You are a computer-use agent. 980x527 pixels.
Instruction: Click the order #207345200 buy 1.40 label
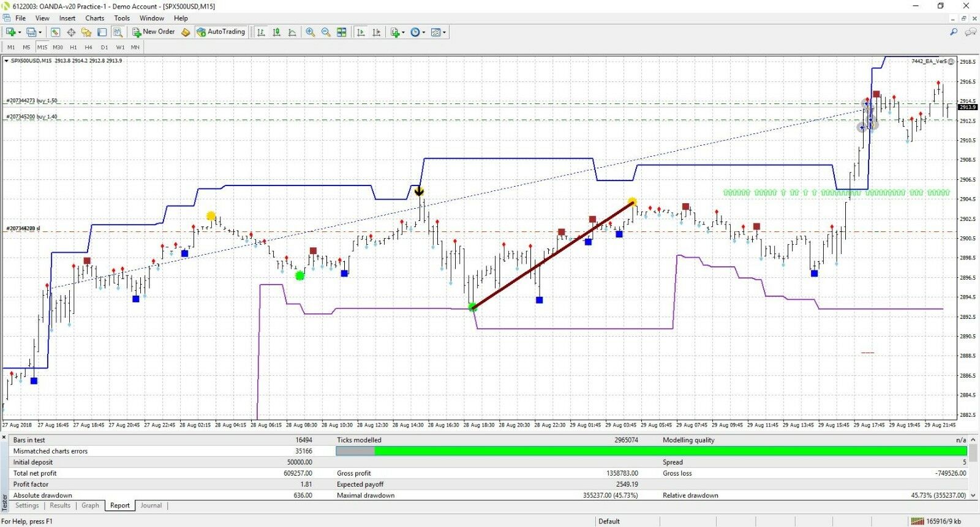tap(32, 116)
